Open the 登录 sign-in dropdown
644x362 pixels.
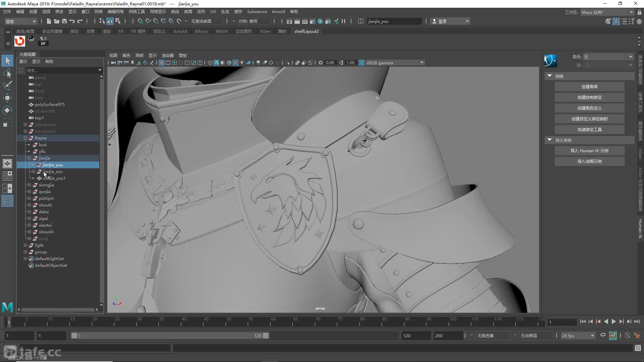(450, 21)
